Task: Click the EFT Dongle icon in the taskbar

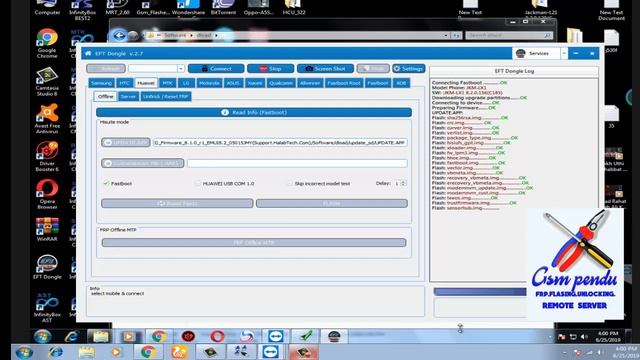Action: coord(334,336)
